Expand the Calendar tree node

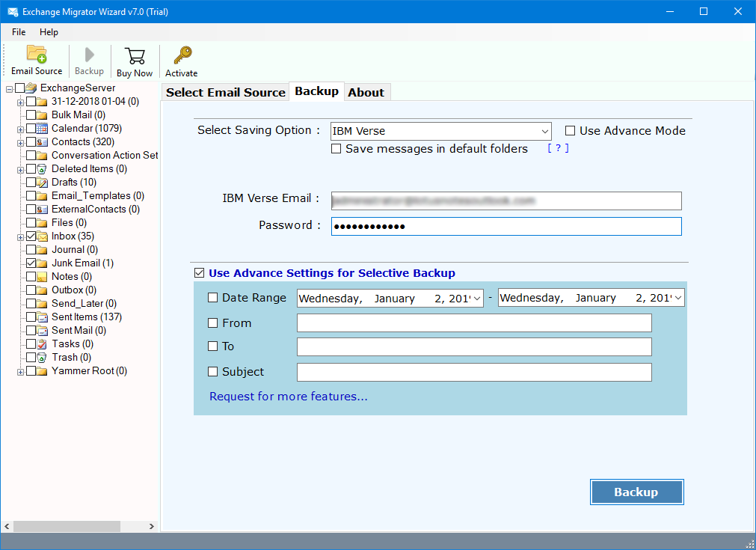tap(20, 129)
